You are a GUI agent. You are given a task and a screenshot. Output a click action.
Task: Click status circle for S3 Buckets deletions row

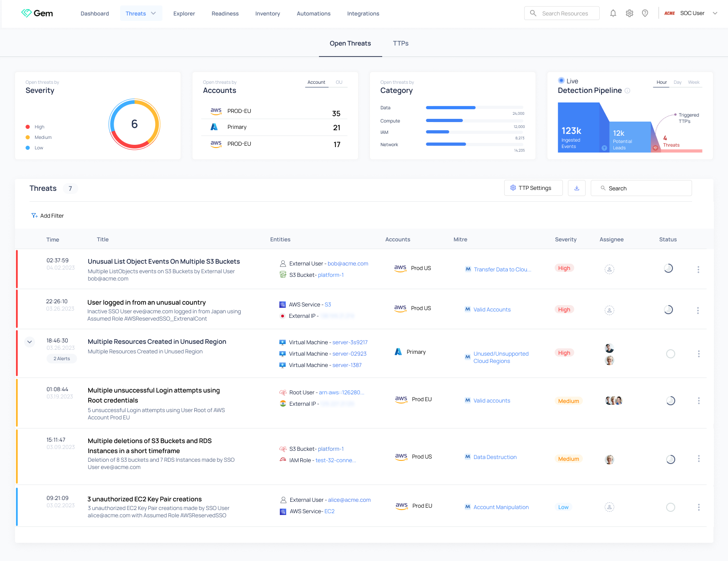pyautogui.click(x=671, y=459)
